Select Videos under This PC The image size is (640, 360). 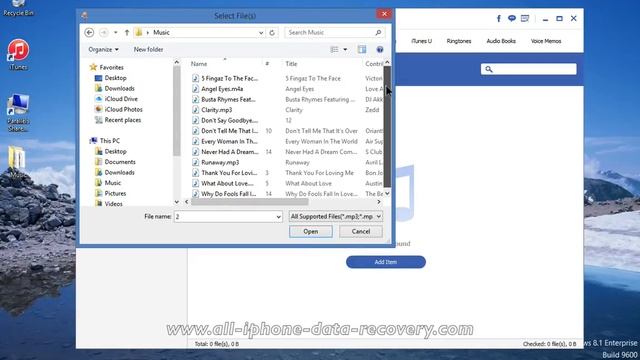[x=113, y=204]
